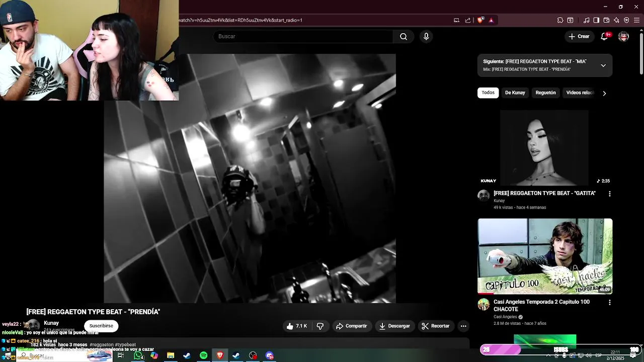644x362 pixels.
Task: Open the Brave Wallet icon
Action: pyautogui.click(x=606, y=20)
